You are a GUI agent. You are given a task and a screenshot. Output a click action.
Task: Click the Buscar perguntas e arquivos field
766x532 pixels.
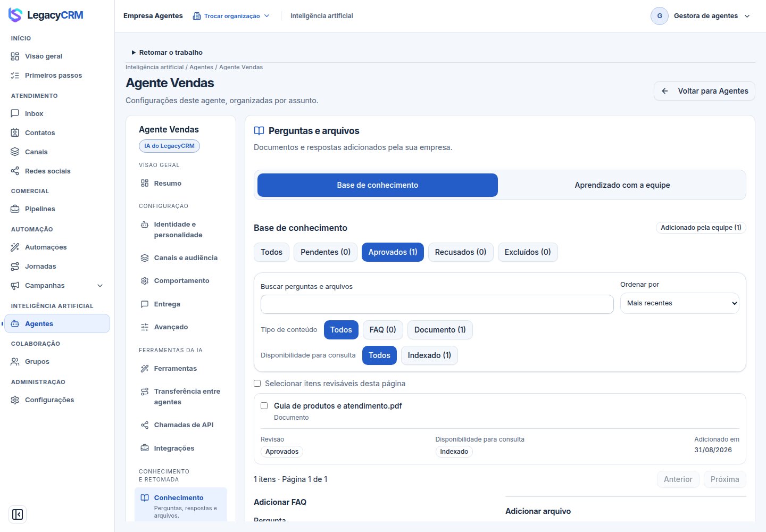pos(437,304)
